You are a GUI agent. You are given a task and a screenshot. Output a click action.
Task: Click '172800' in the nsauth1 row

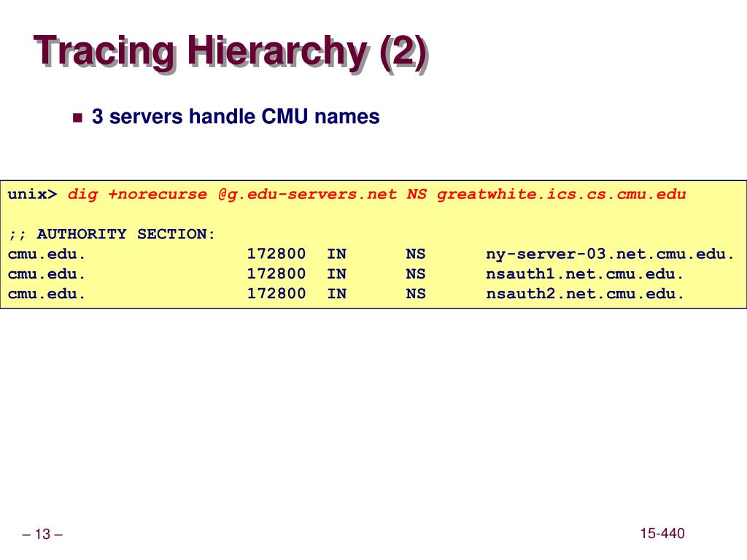coord(276,274)
